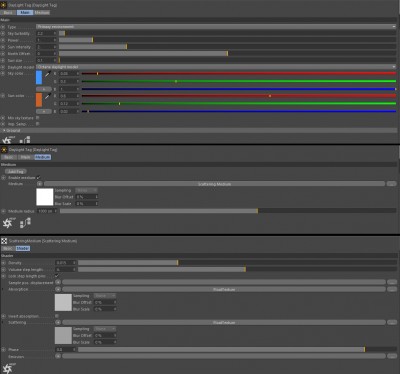This screenshot has width=400, height=374.
Task: Disable the Enable medium checkbox
Action: pos(38,177)
